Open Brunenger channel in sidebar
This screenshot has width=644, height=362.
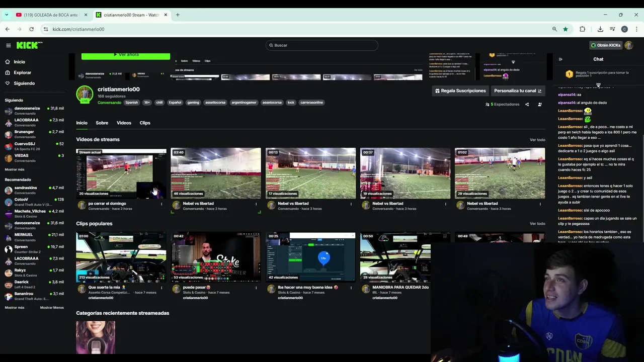[34, 134]
